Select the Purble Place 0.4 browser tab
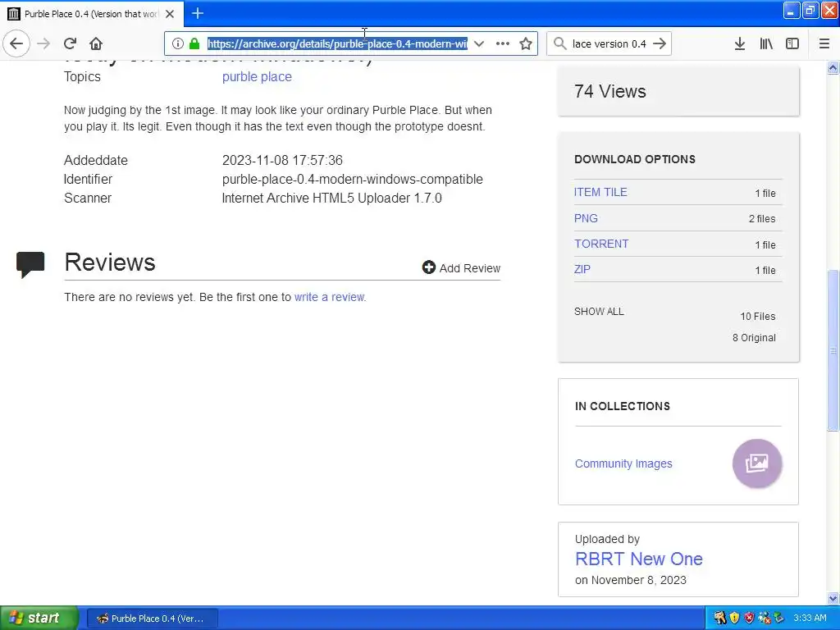 (x=92, y=14)
